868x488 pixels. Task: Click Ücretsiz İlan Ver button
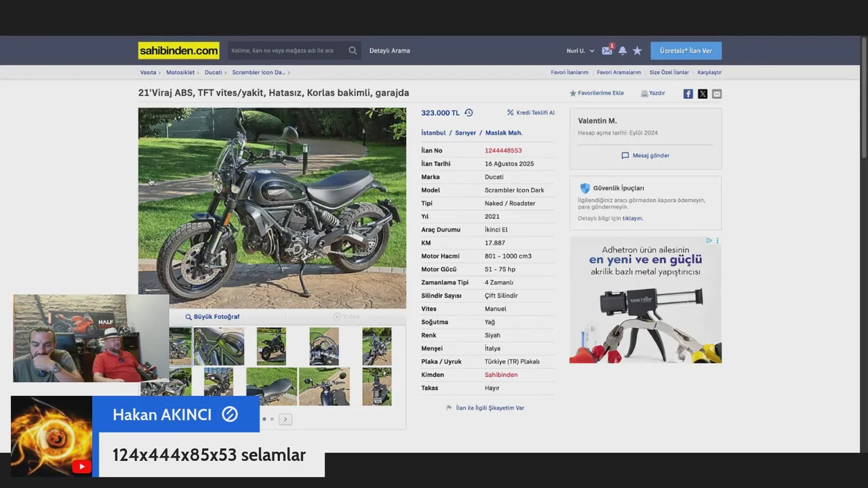(686, 51)
